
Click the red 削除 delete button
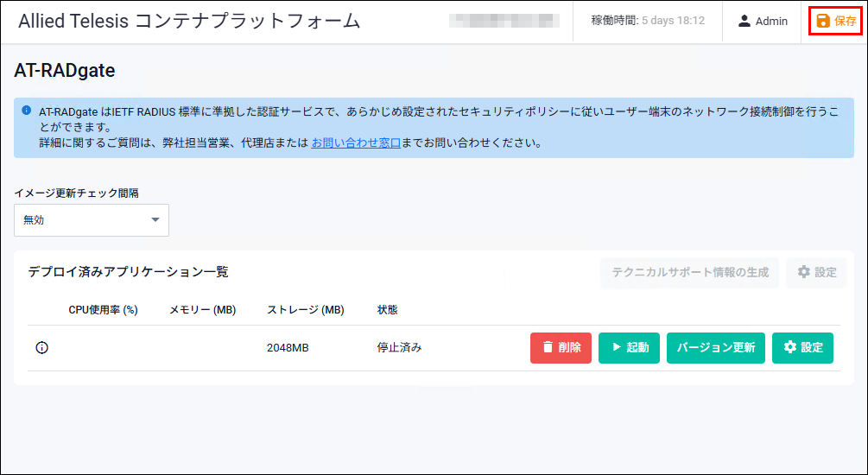[x=561, y=348]
